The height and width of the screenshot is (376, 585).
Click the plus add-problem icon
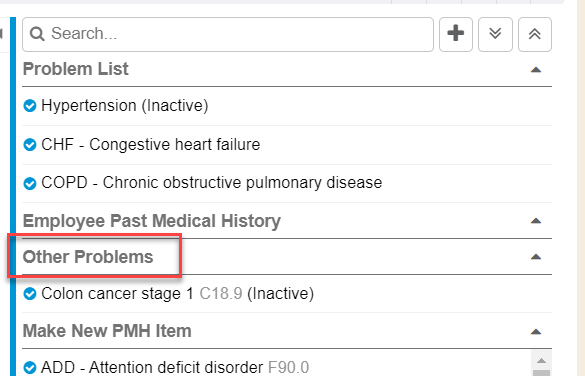[456, 34]
